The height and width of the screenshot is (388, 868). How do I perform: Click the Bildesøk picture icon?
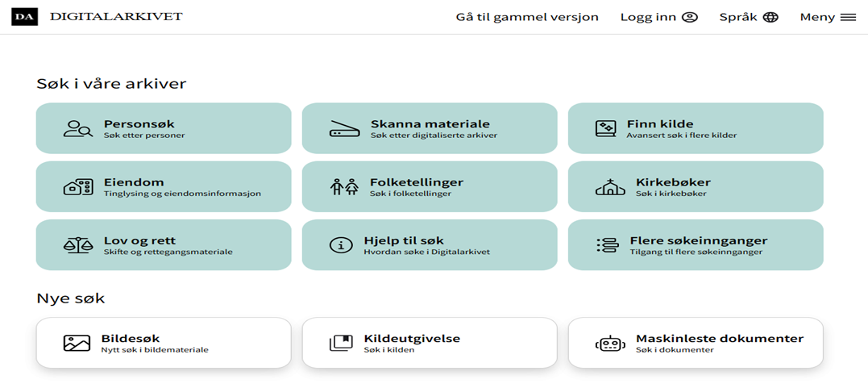click(x=77, y=344)
